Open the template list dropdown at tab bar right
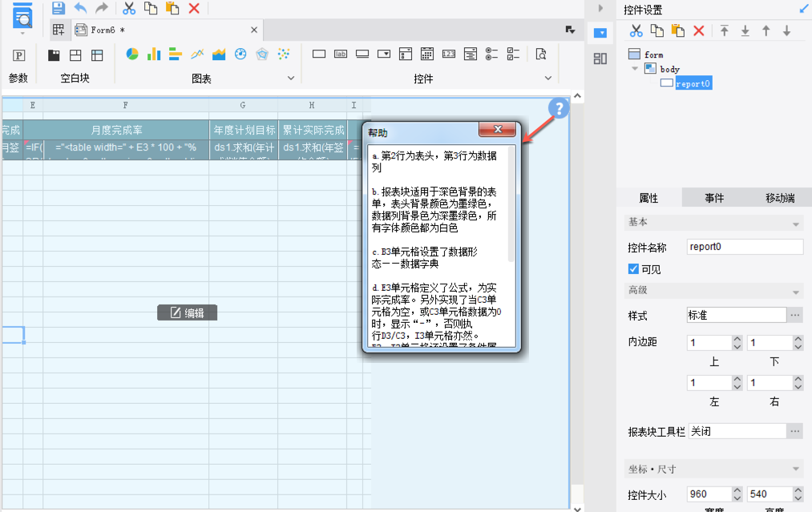 pyautogui.click(x=570, y=30)
